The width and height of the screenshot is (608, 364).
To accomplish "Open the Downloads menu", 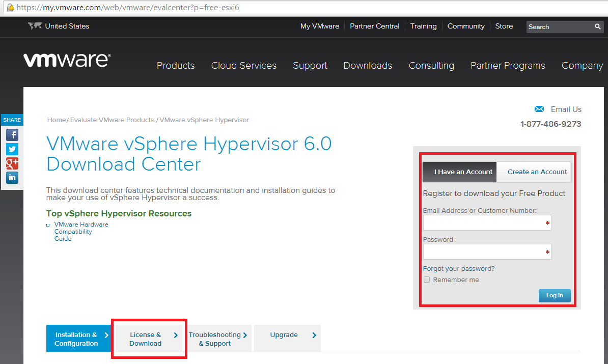I will coord(368,66).
